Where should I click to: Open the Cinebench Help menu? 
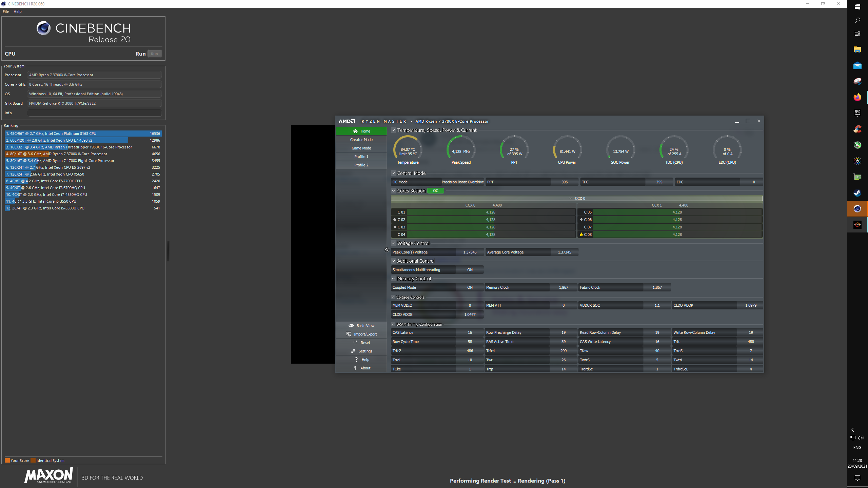pos(18,12)
